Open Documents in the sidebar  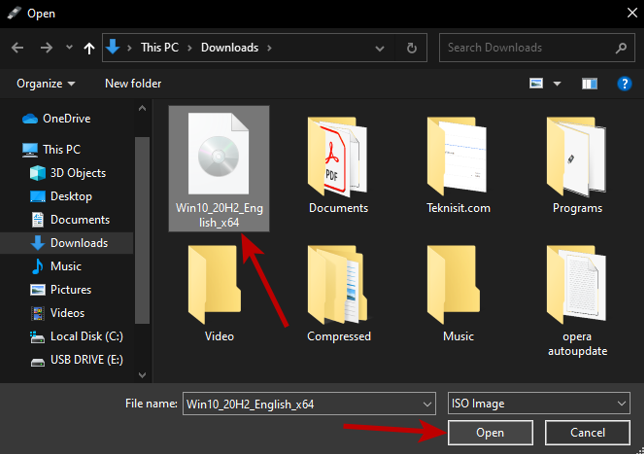(70, 220)
